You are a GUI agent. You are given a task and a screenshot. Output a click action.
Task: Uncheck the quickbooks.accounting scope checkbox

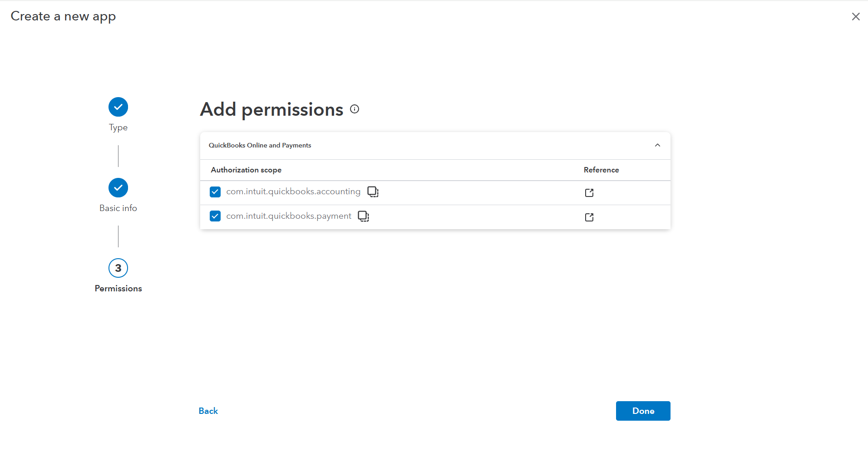coord(215,192)
